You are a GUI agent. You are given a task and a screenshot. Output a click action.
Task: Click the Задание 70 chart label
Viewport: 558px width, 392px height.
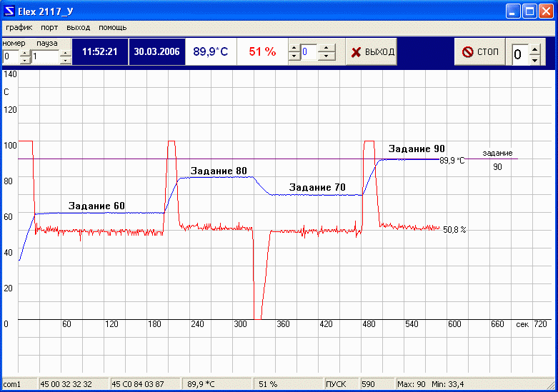point(317,188)
